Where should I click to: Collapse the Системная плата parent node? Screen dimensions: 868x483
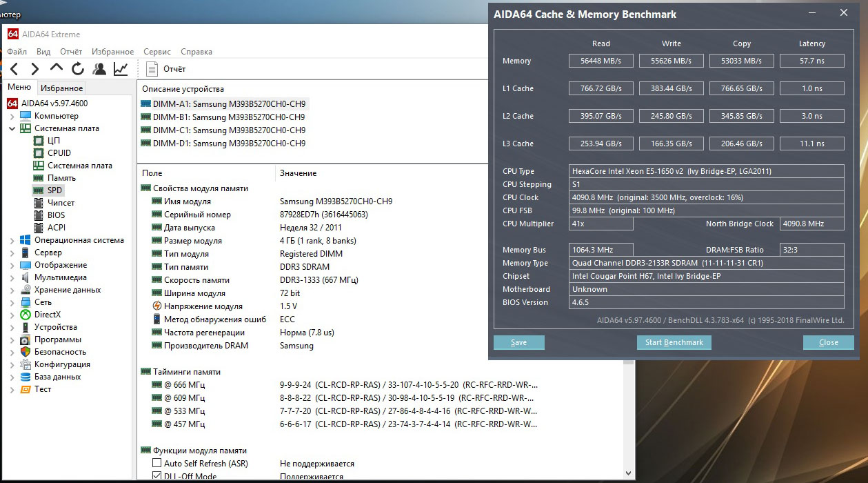[12, 128]
